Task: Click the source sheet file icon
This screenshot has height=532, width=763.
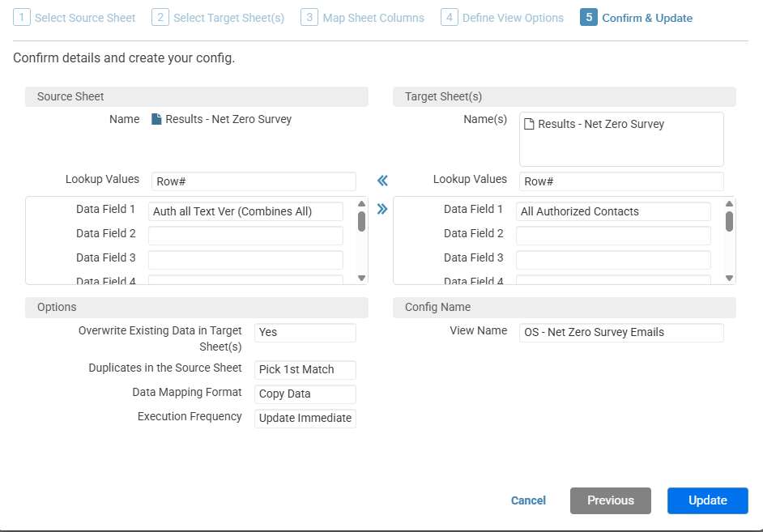Action: pyautogui.click(x=156, y=119)
